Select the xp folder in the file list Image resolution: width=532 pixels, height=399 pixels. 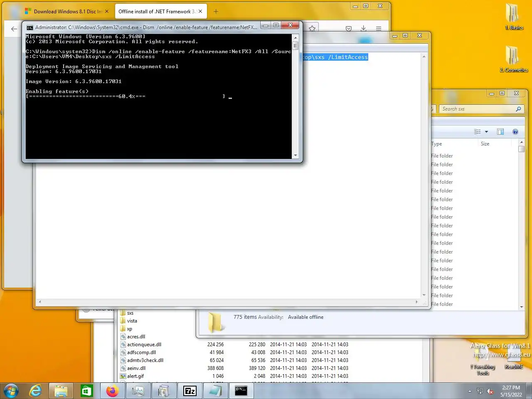coord(129,329)
